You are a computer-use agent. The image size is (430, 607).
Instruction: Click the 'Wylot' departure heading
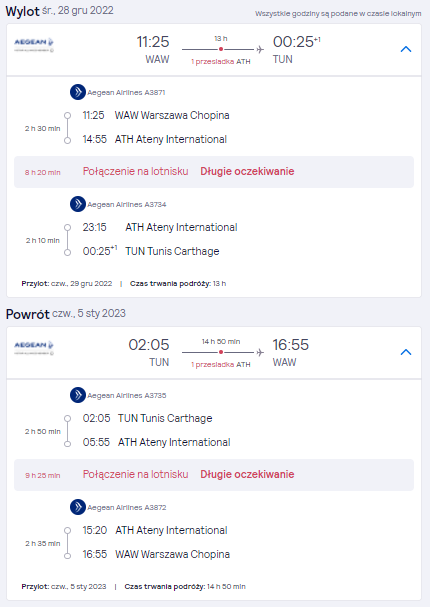[x=22, y=11]
